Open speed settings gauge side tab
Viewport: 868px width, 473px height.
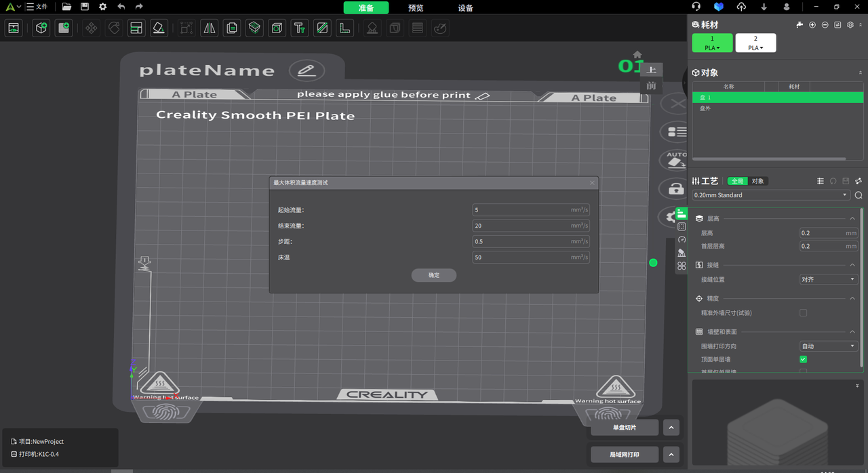(682, 239)
